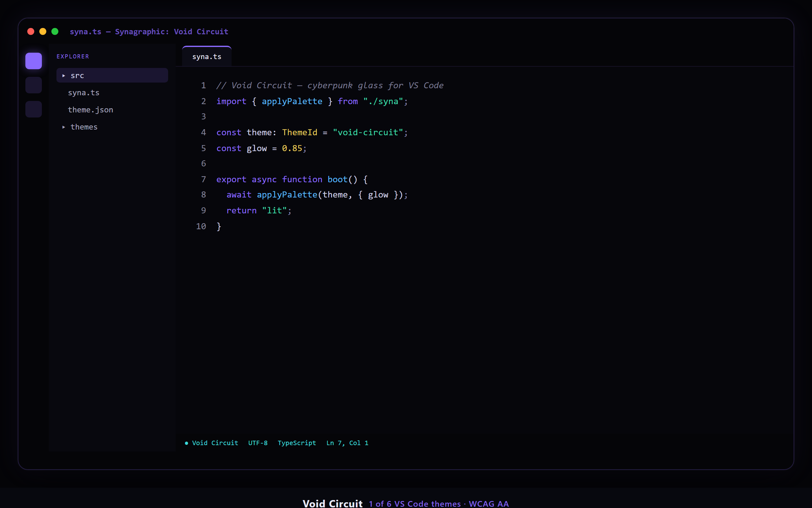This screenshot has width=812, height=508.
Task: Click the Void Circuit status bar entry
Action: point(215,443)
